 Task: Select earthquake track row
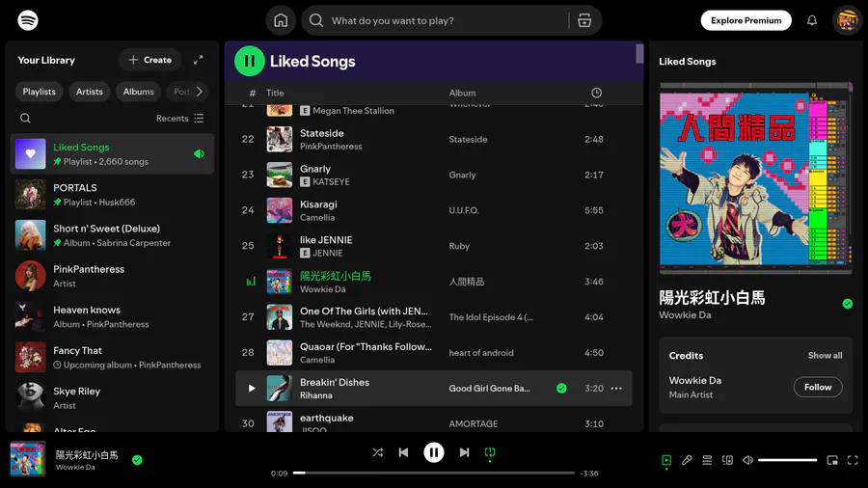[433, 421]
